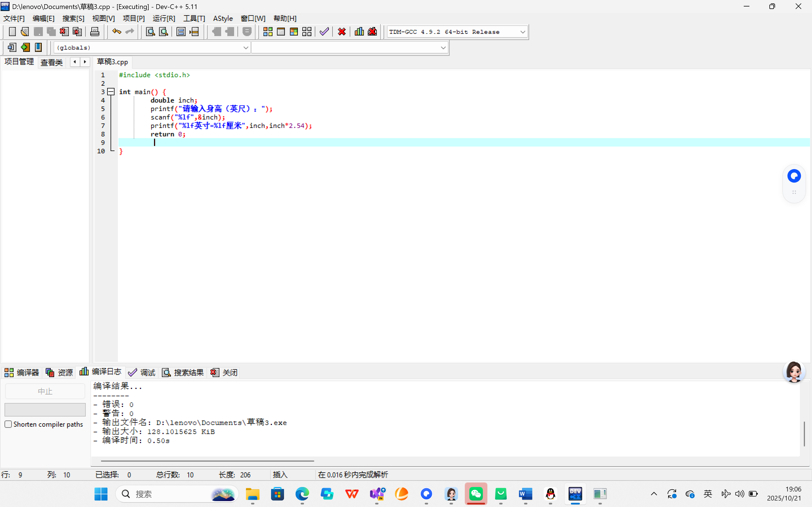Open the 运行[R] menu
The height and width of the screenshot is (507, 812).
164,18
